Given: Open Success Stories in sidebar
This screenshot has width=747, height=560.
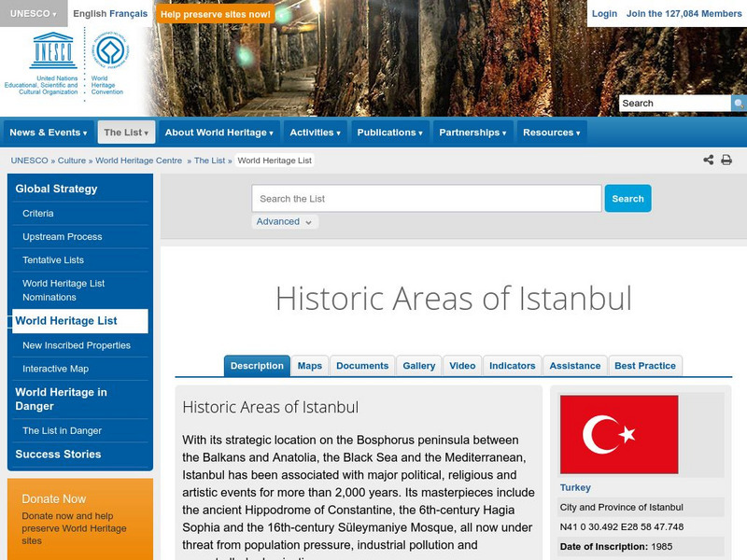Looking at the screenshot, I should (x=58, y=455).
